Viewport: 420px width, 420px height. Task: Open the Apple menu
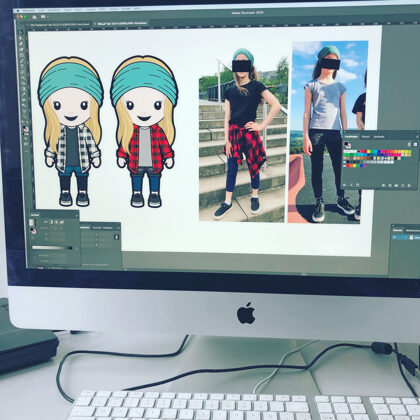(x=19, y=10)
